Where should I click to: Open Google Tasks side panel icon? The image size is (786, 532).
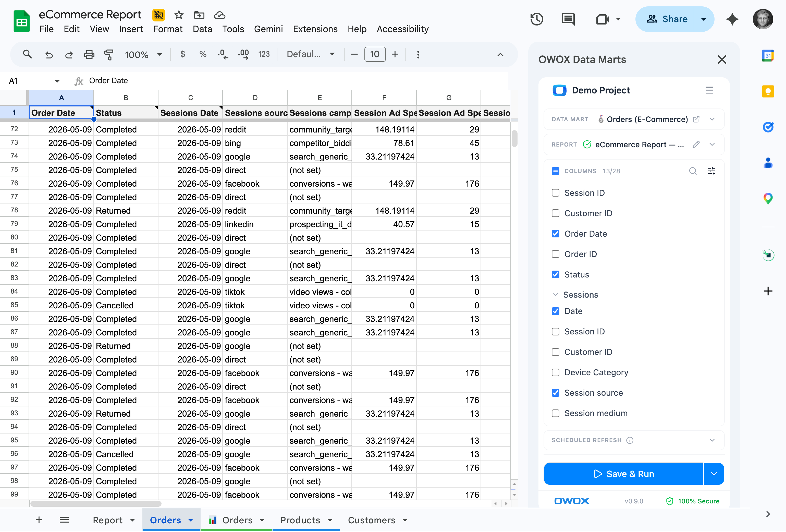[768, 127]
